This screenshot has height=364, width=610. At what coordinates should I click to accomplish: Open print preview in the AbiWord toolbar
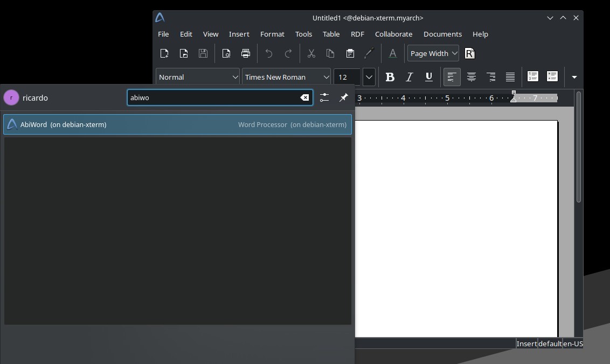226,53
